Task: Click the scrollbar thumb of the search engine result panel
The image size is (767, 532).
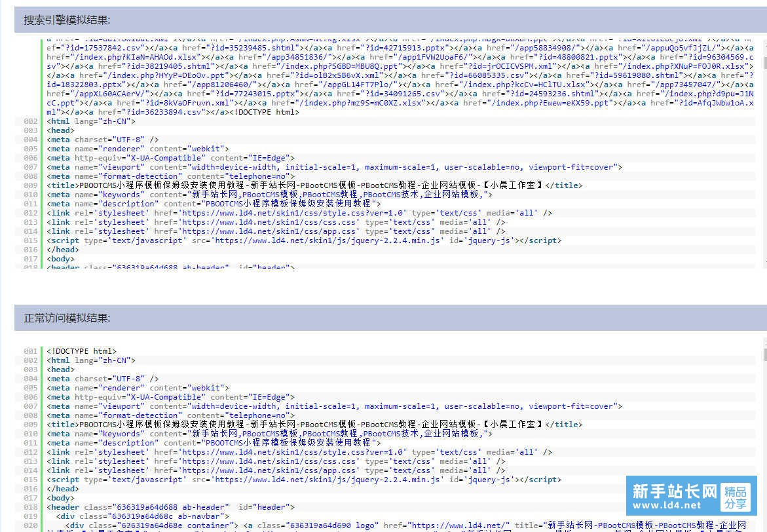Action: [765, 63]
